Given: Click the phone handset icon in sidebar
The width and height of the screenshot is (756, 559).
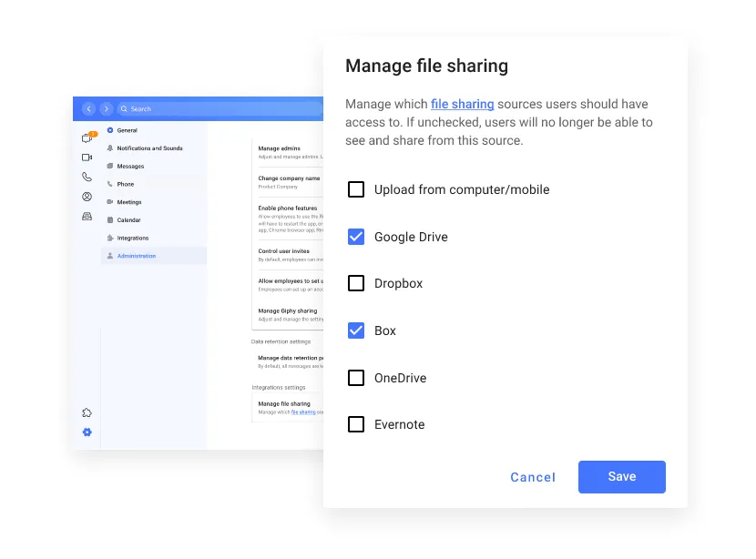Looking at the screenshot, I should 87,178.
